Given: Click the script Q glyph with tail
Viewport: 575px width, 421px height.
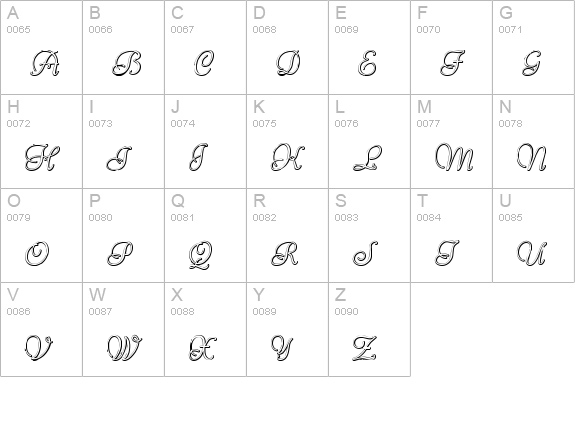Looking at the screenshot, I should pyautogui.click(x=200, y=255).
